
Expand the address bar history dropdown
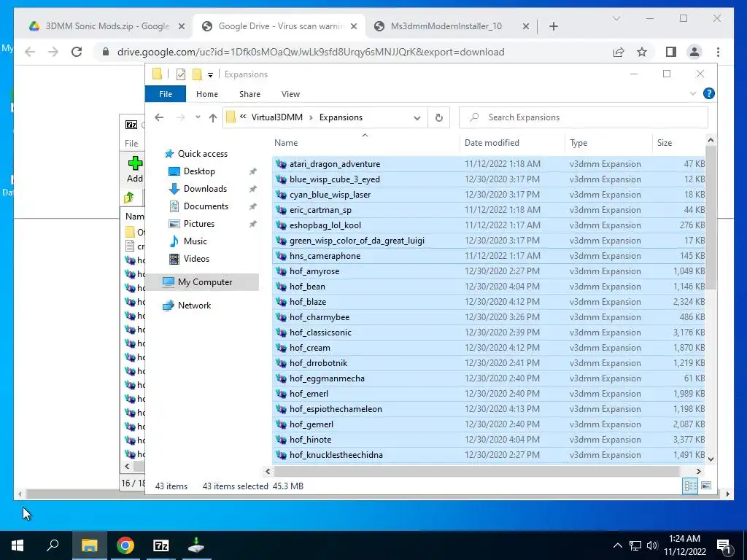coord(417,117)
